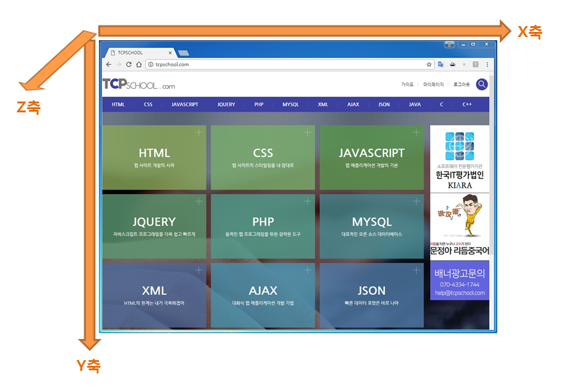This screenshot has height=392, width=563.
Task: Open the XML course tile
Action: tap(154, 295)
